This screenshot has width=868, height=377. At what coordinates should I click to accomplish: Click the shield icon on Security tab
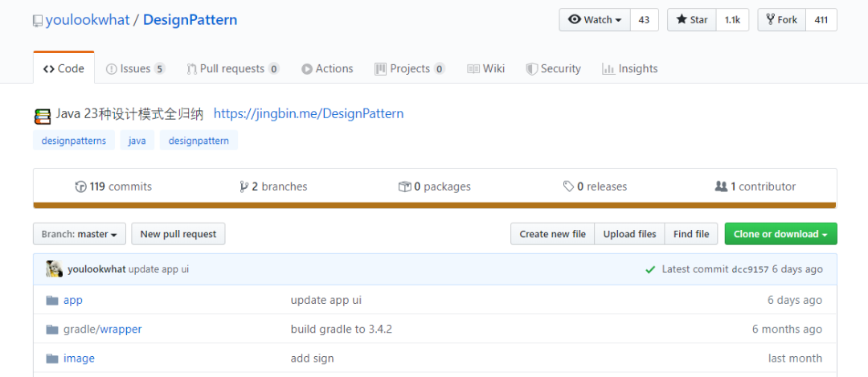[531, 69]
